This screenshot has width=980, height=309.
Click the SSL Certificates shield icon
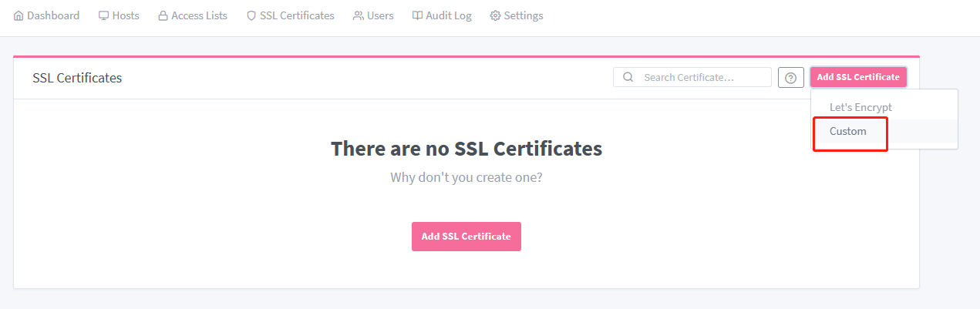tap(251, 15)
